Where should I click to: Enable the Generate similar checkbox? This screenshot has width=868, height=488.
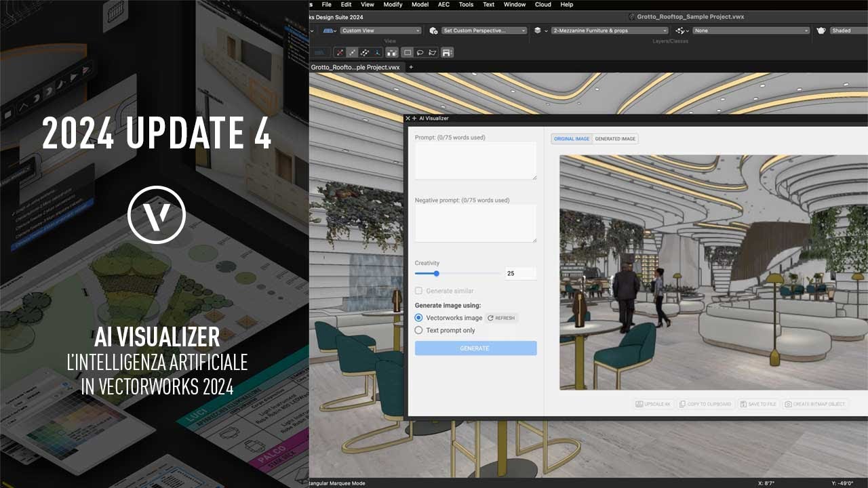[418, 291]
